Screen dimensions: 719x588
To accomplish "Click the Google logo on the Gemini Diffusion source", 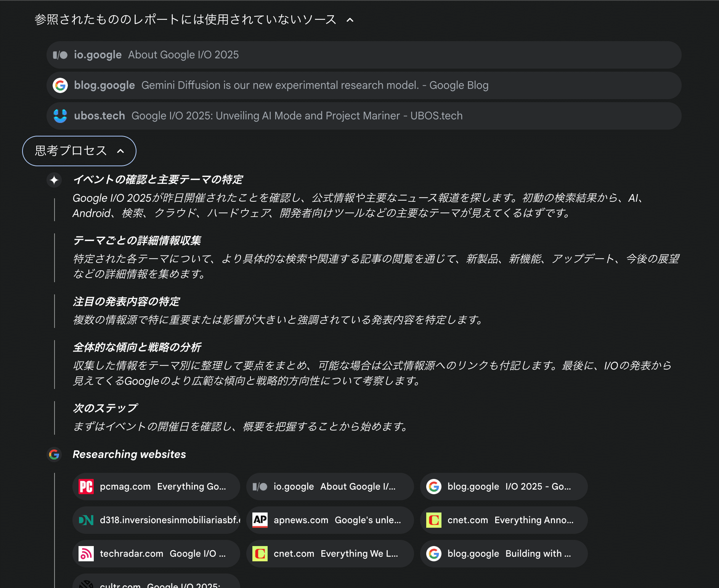I will 60,85.
